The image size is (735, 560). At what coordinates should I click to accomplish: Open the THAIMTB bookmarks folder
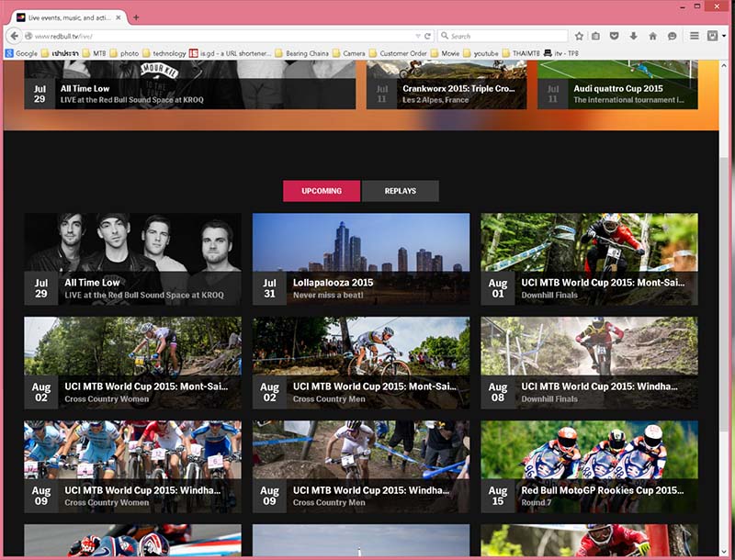point(521,53)
